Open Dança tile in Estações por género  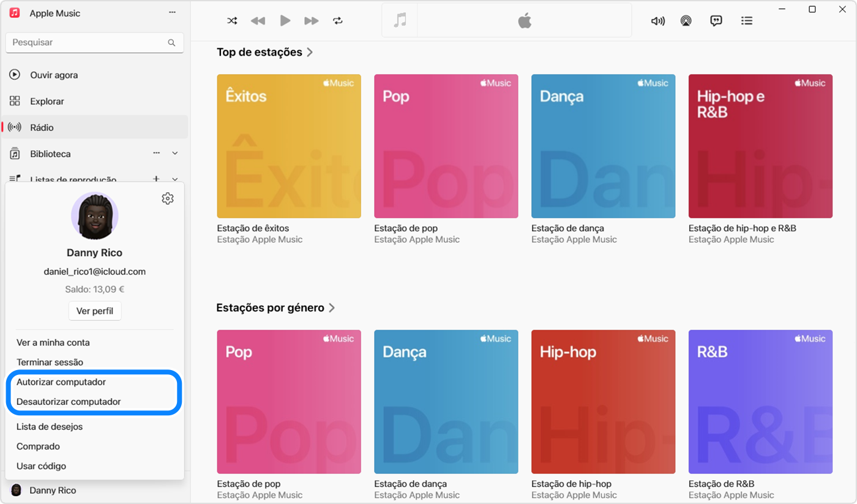(446, 402)
